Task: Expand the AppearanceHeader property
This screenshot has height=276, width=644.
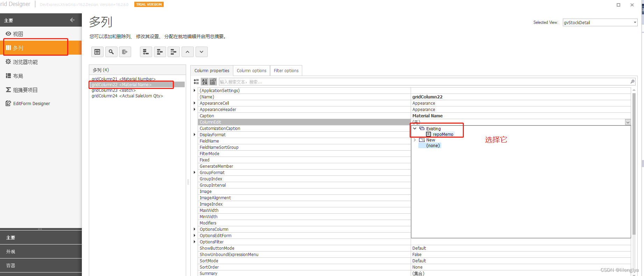Action: point(195,109)
